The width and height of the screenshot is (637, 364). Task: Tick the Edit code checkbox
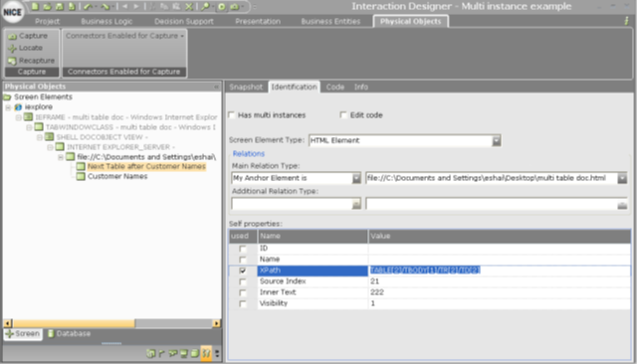343,115
